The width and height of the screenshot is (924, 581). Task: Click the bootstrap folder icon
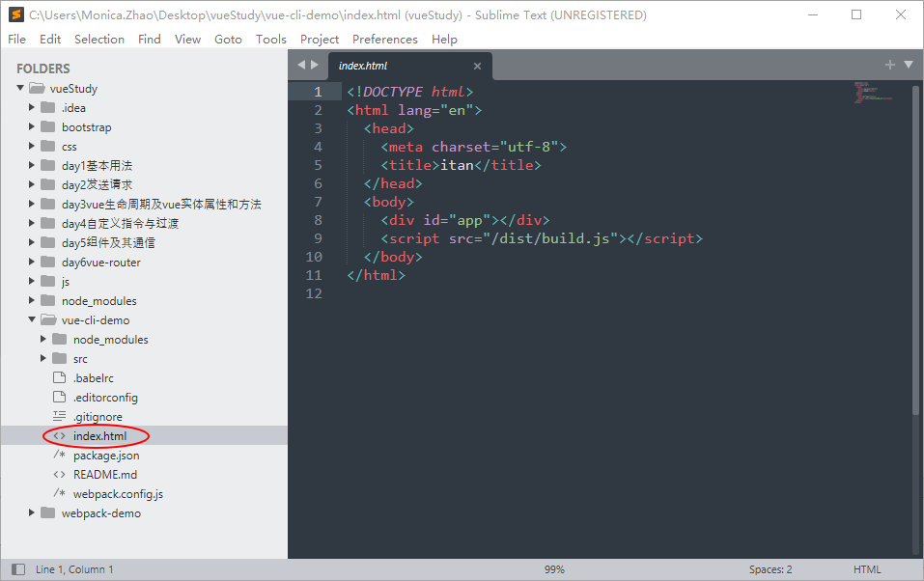[x=47, y=126]
